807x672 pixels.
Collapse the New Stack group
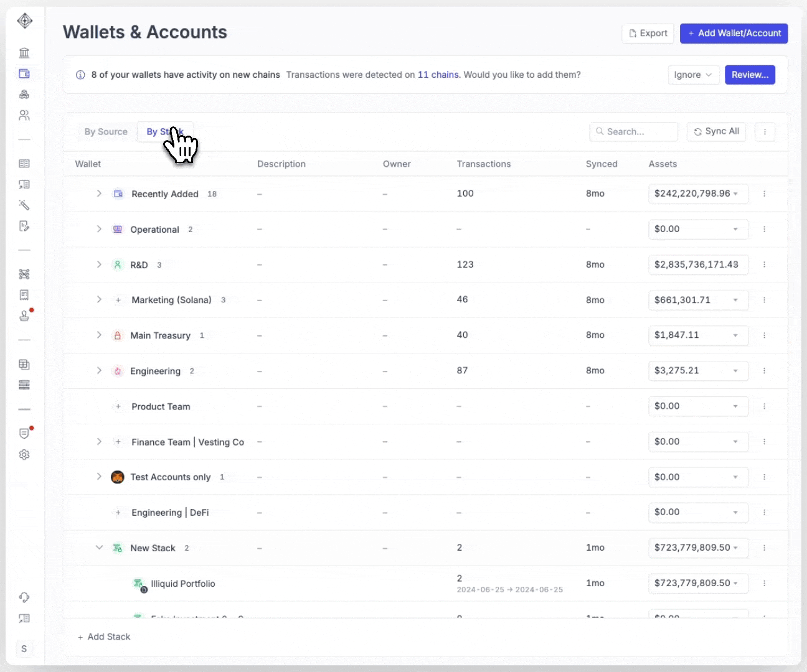point(99,548)
